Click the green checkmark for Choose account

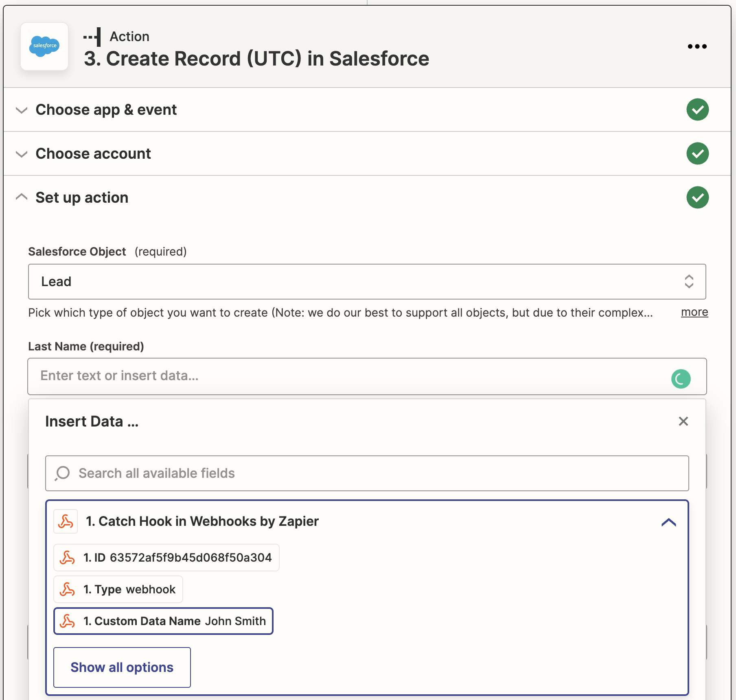(697, 153)
